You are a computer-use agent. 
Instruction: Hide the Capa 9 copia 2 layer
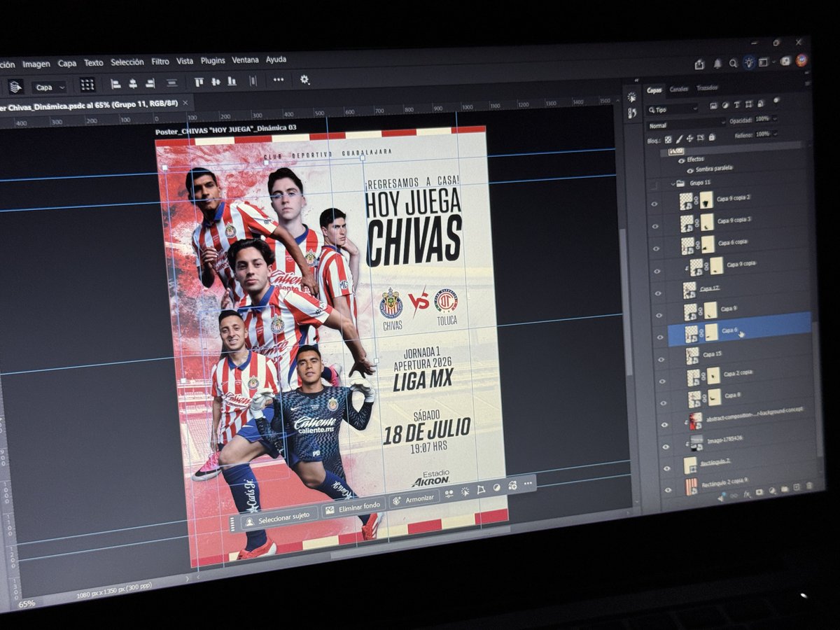(x=654, y=204)
